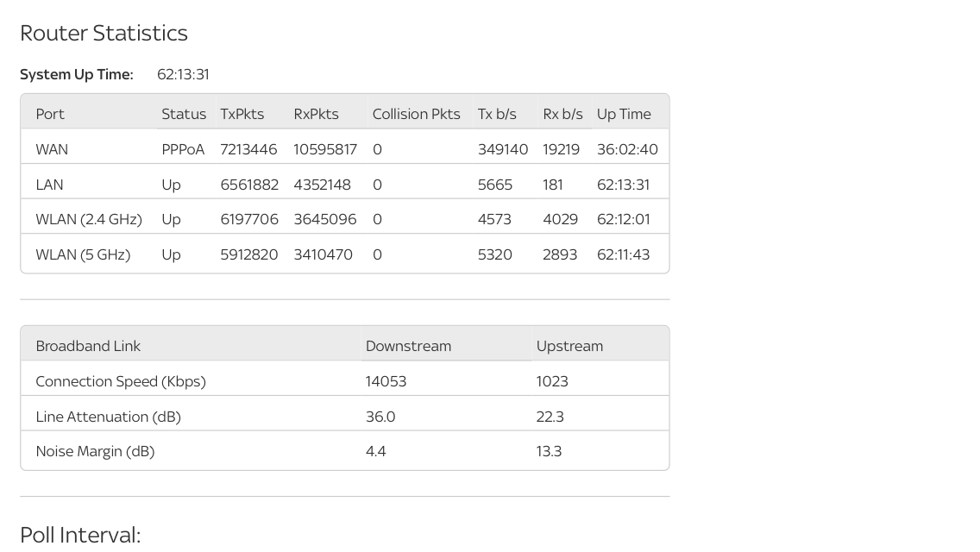Select the System Up Time label
Image resolution: width=980 pixels, height=552 pixels.
[x=76, y=74]
